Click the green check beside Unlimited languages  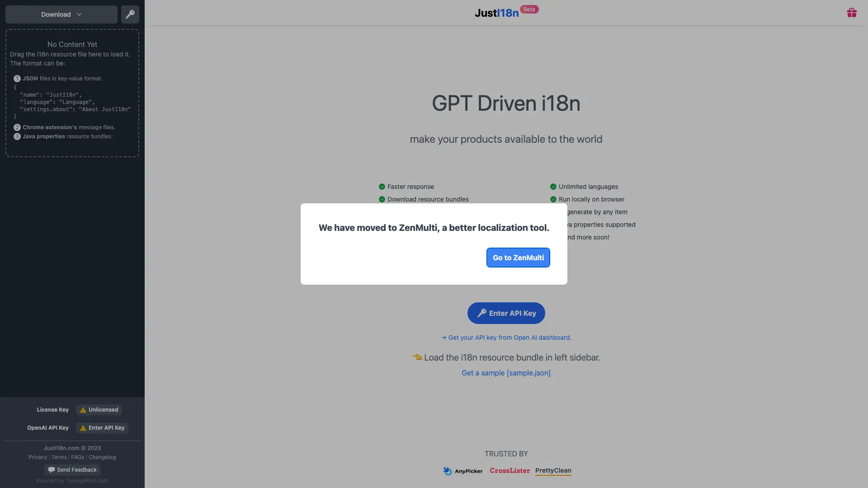[x=553, y=187]
